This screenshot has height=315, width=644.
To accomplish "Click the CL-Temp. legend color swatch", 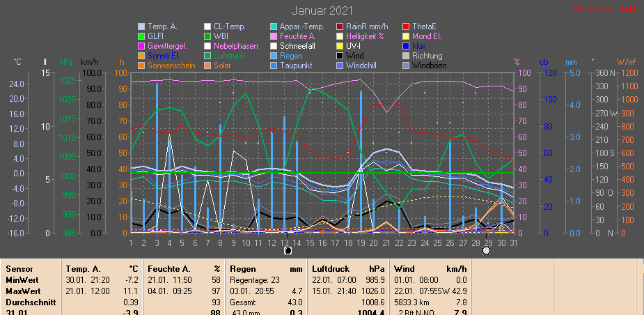I will pyautogui.click(x=207, y=26).
